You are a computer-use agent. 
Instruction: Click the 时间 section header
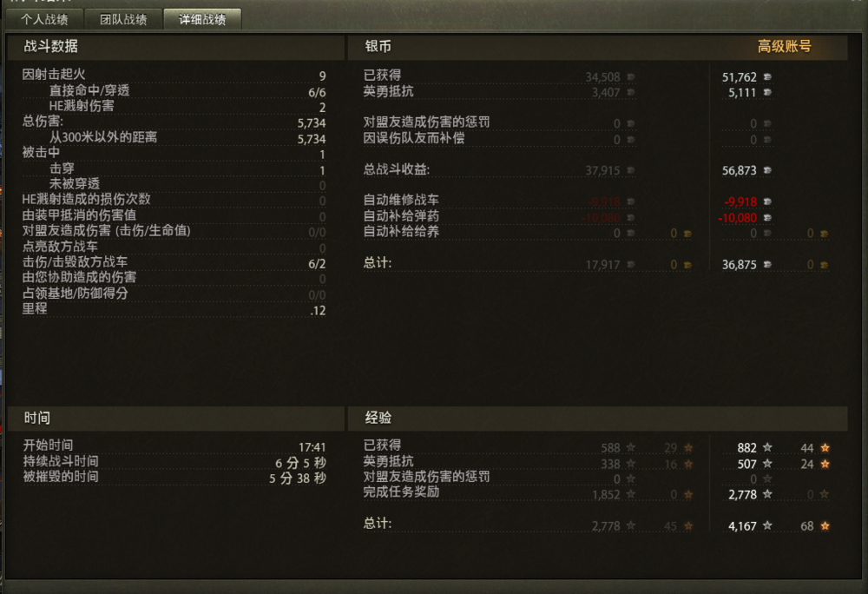37,418
